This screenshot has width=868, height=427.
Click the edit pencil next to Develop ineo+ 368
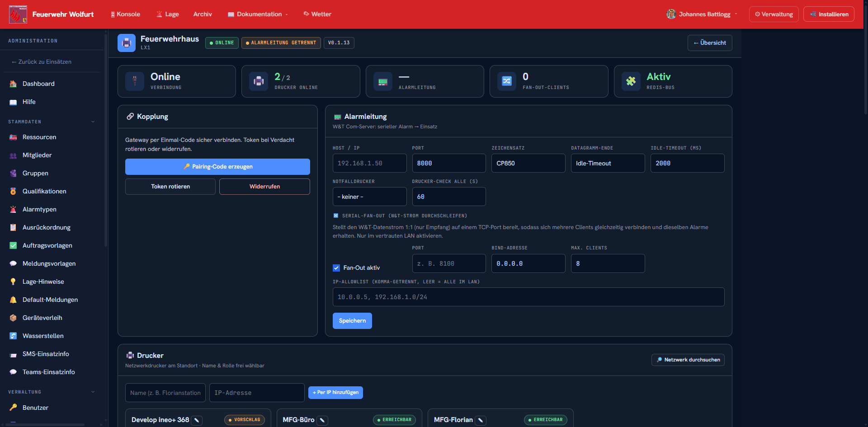[197, 420]
